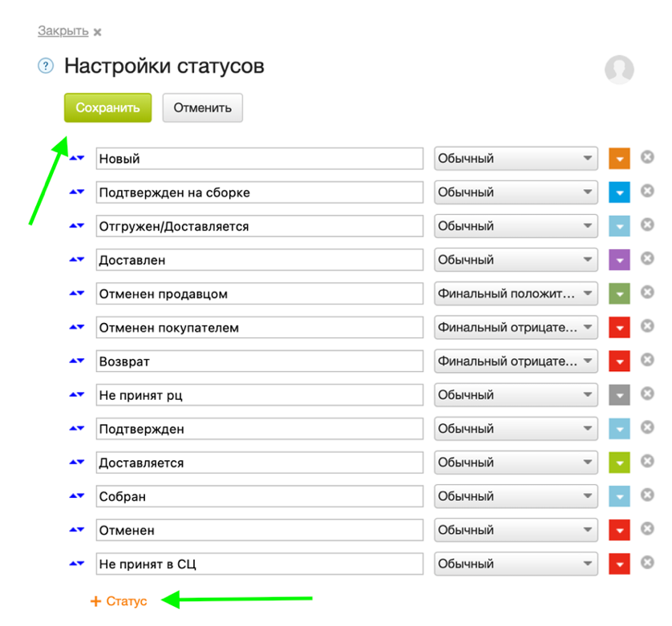Delete the Новый status row

tap(647, 158)
